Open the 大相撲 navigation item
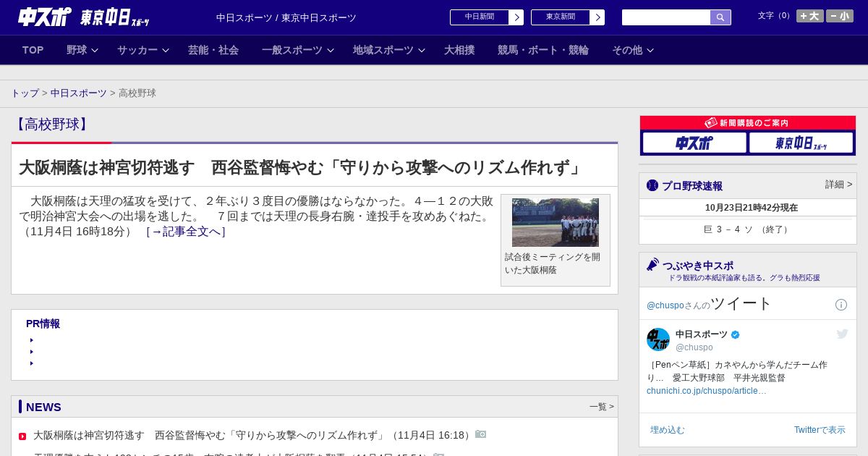 tap(459, 50)
